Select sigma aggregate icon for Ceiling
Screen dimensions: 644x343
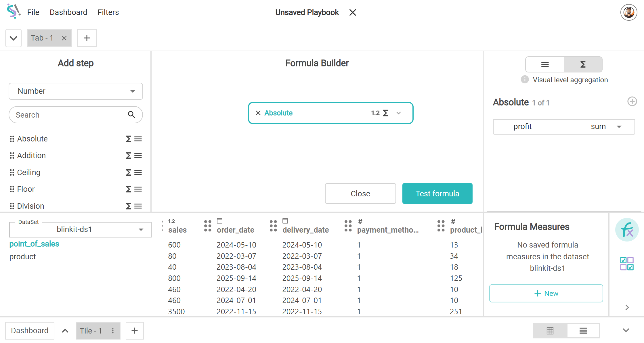(128, 173)
